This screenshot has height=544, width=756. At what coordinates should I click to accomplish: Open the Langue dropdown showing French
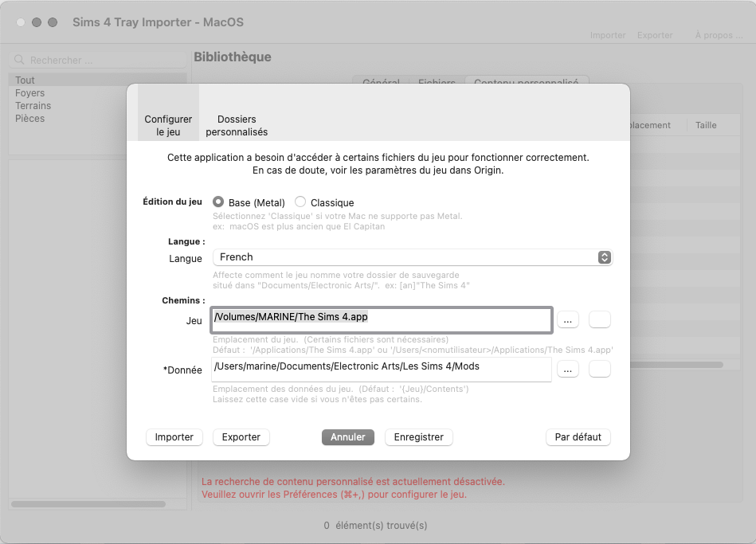413,257
